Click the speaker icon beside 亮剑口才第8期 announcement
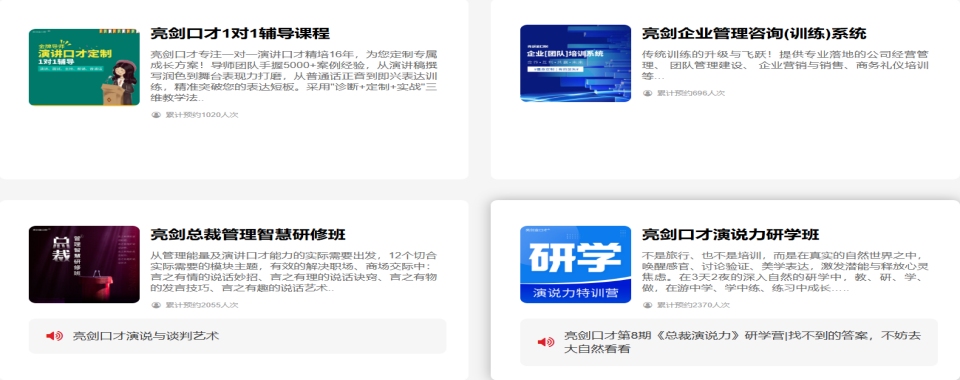 pos(546,342)
